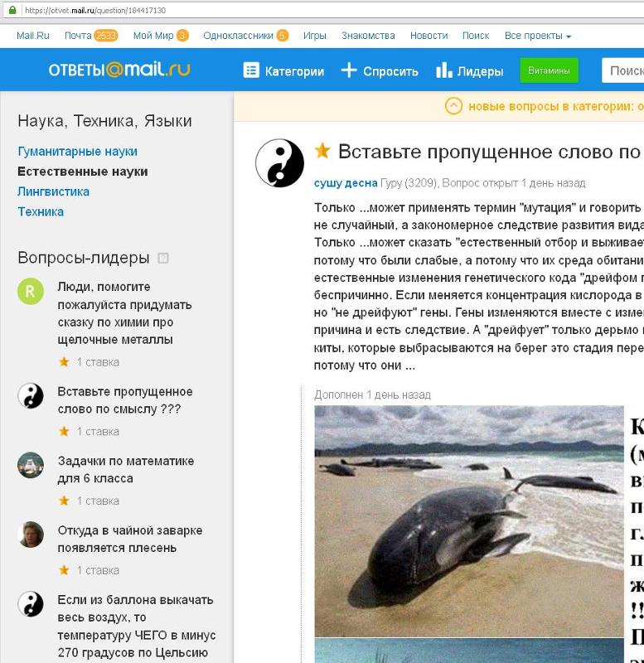This screenshot has width=644, height=663.
Task: Click the help icon near Вопросы-лидеры
Action: [163, 258]
